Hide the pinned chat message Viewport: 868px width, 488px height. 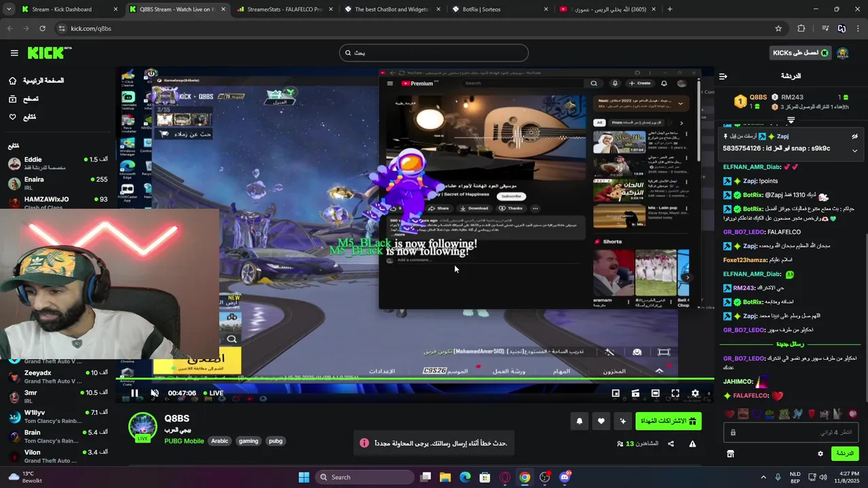854,136
